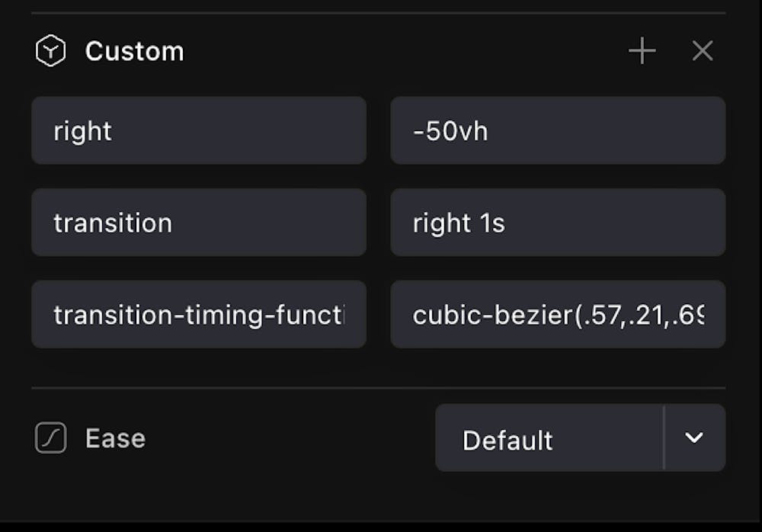Click the empty space between Ease label and Default

[290, 438]
